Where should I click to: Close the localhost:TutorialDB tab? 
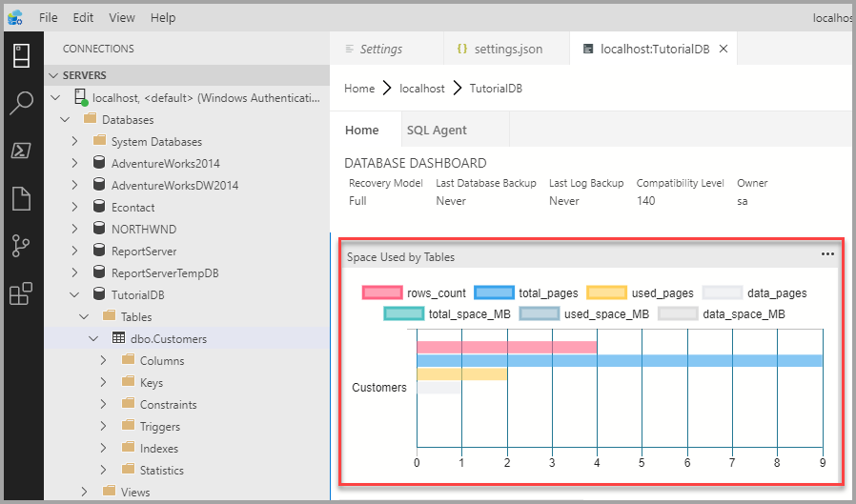[x=724, y=49]
